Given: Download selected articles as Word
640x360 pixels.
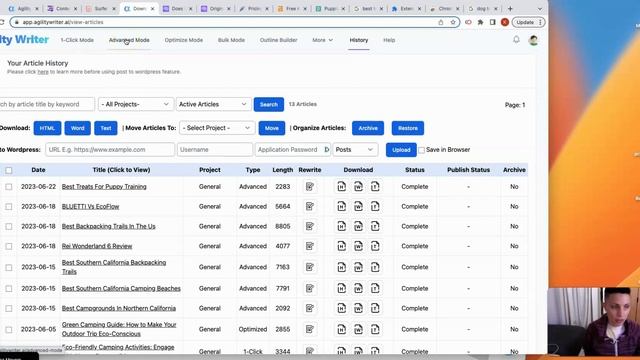Looking at the screenshot, I should [x=78, y=128].
